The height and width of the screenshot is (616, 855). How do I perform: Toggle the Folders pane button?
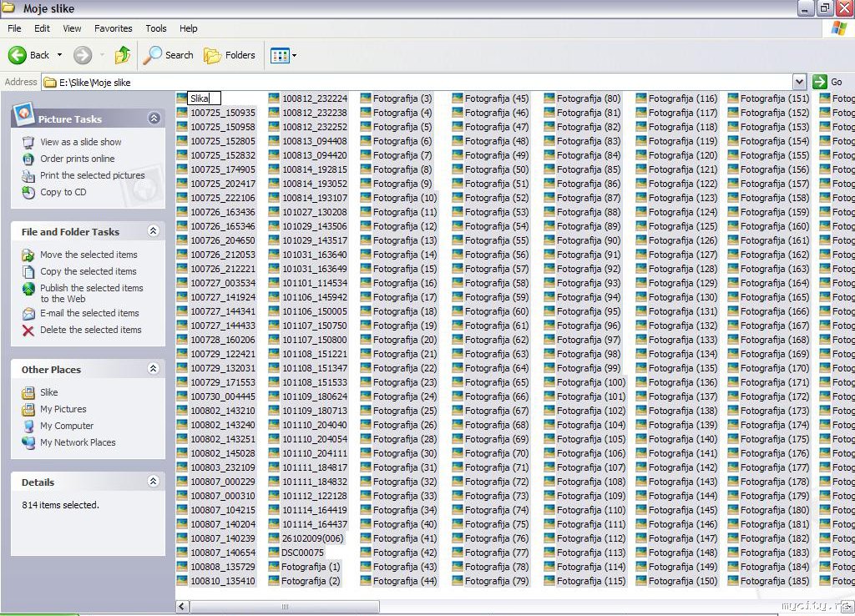[x=230, y=55]
